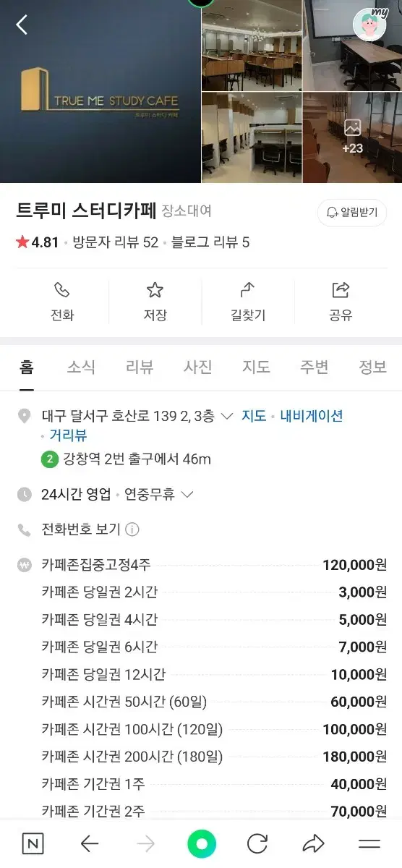
Task: Reload page with refresh icon
Action: click(x=257, y=843)
